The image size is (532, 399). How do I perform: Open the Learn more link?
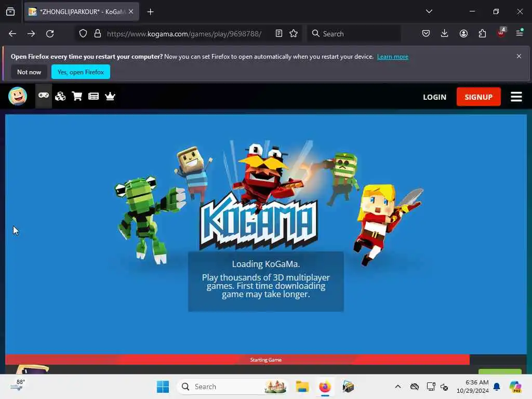pyautogui.click(x=393, y=57)
